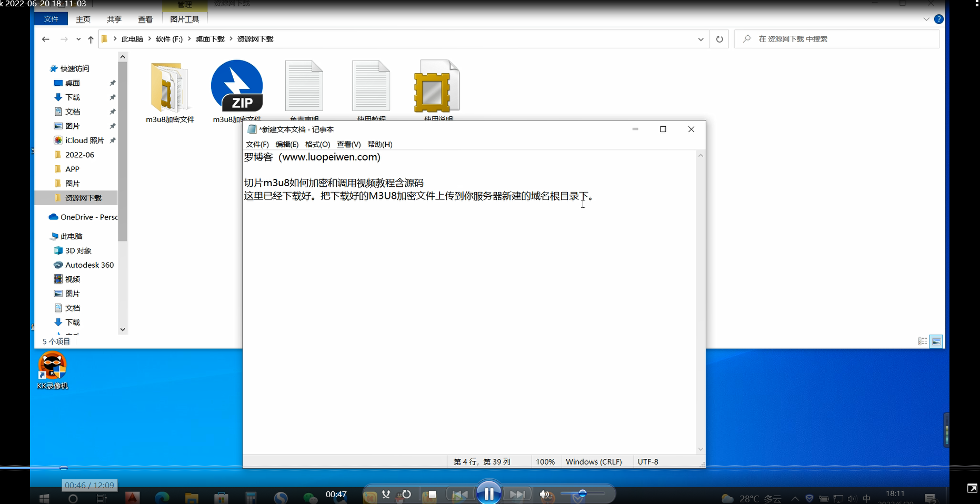The width and height of the screenshot is (980, 504).
Task: Open the recent locations dropdown arrow
Action: point(78,39)
